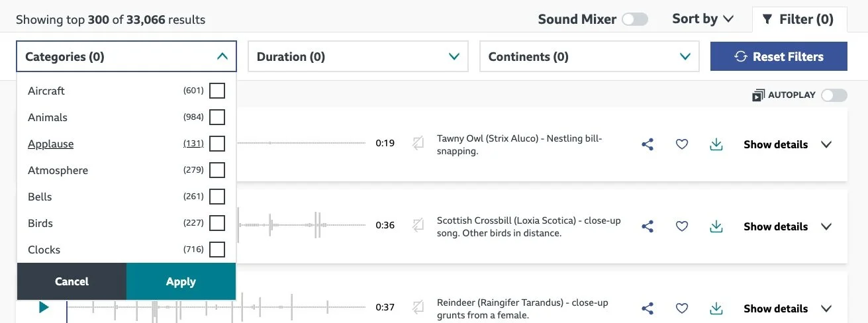Favourite the Tawny Owl sound
Screen dimensions: 868x323
click(682, 144)
